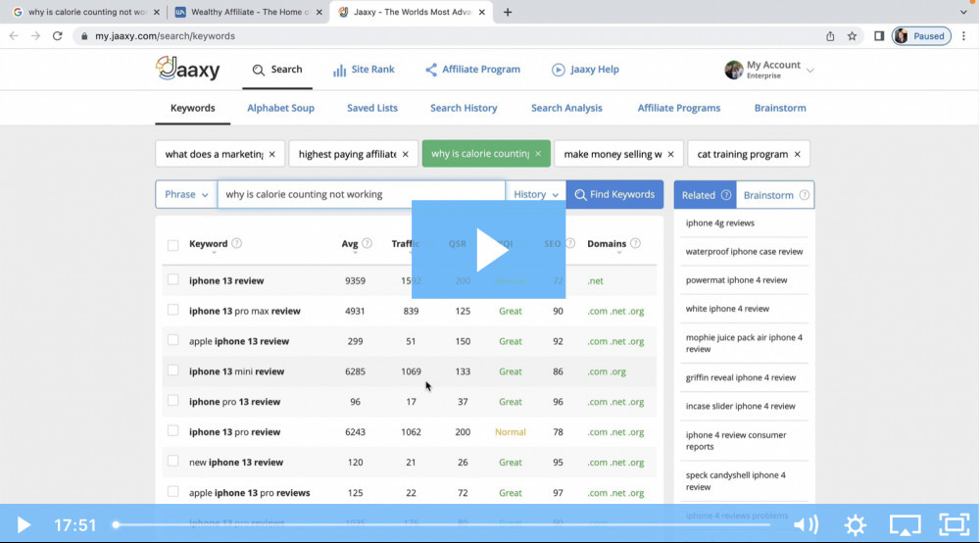The image size is (980, 543).
Task: Click the SEO column help icon
Action: point(570,243)
